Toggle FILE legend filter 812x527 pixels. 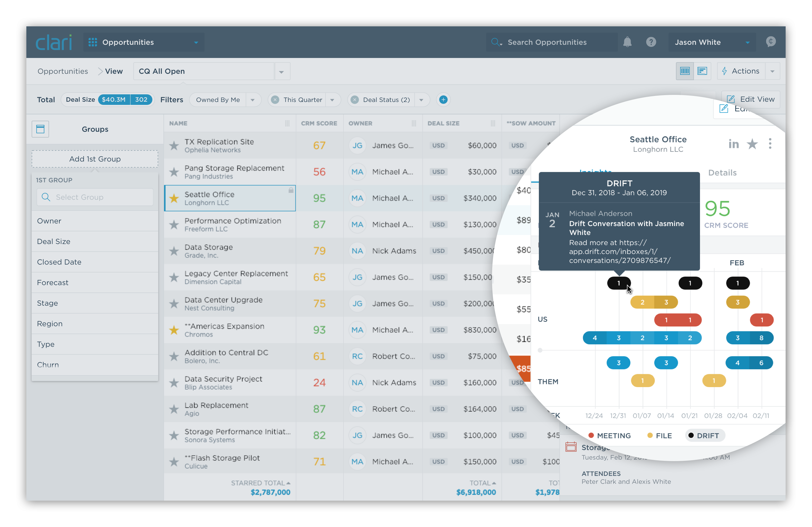point(660,436)
